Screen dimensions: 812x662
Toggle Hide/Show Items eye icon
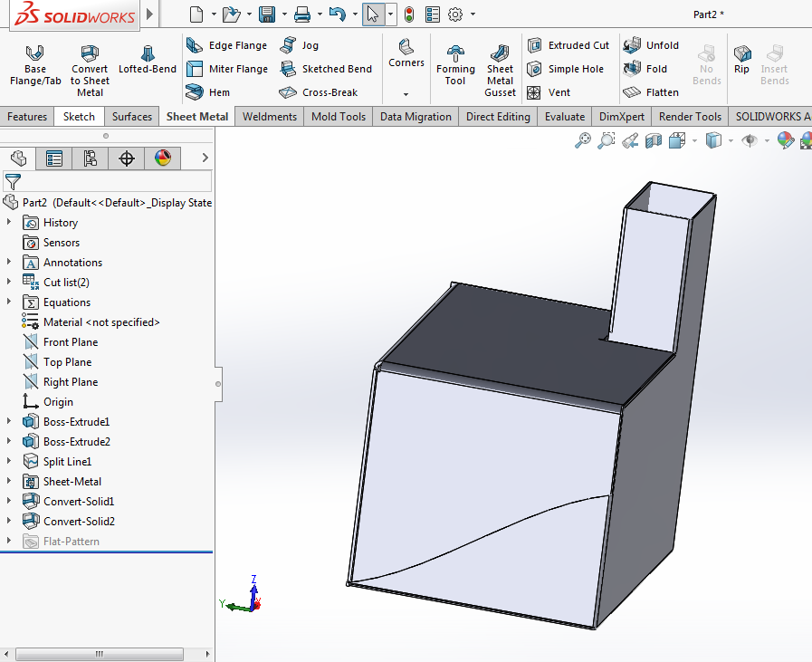click(x=750, y=140)
